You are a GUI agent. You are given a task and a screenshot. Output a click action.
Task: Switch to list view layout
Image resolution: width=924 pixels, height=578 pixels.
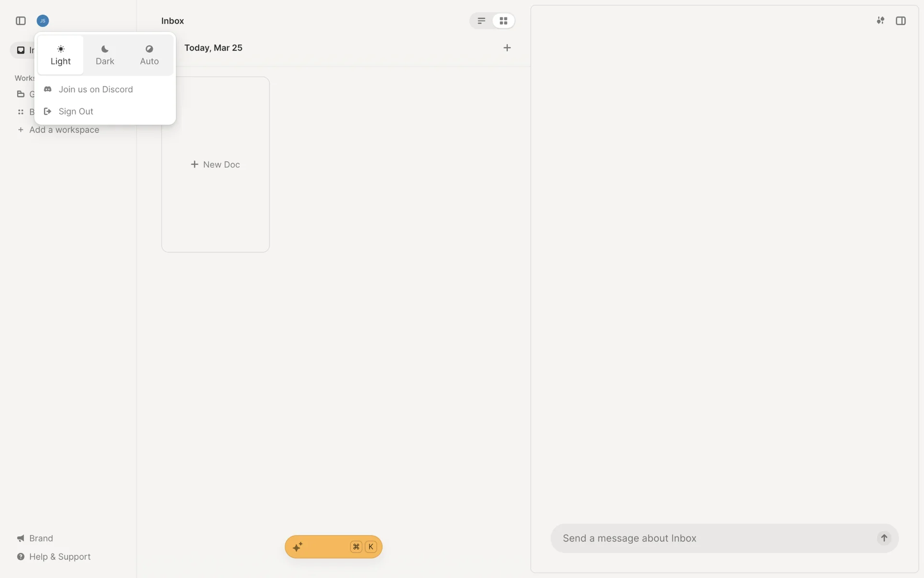click(481, 21)
